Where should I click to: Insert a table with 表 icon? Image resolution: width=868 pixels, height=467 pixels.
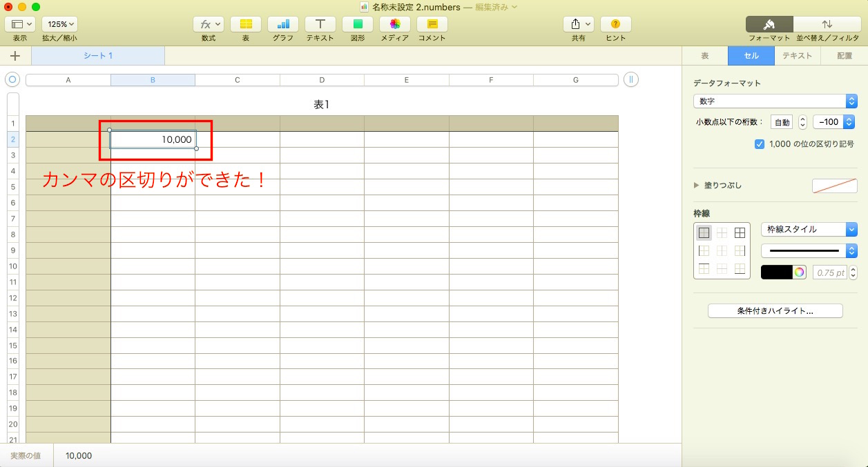click(x=245, y=24)
